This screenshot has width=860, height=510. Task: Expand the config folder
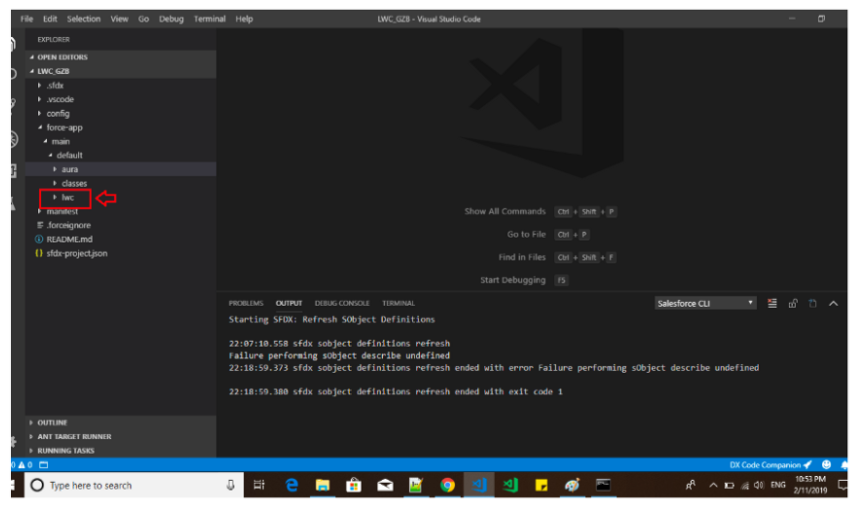tap(120, 114)
